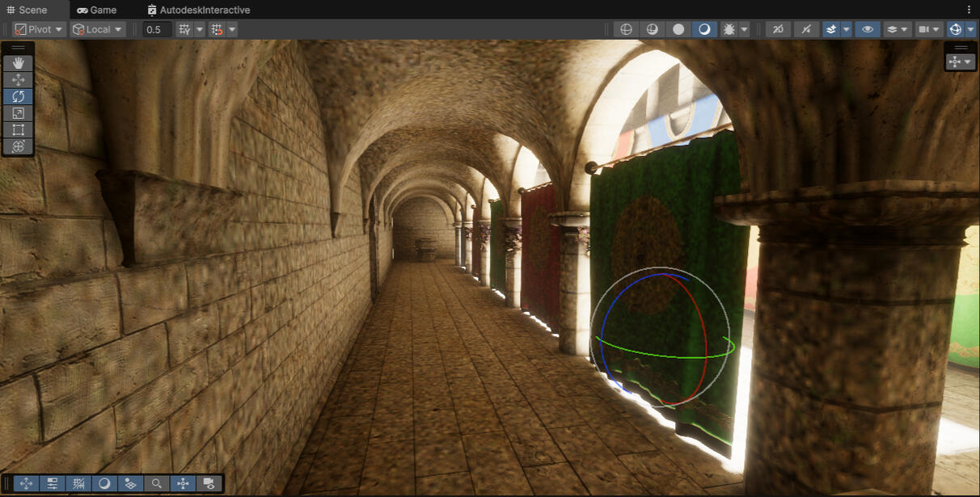Select the Move tool

(x=18, y=80)
